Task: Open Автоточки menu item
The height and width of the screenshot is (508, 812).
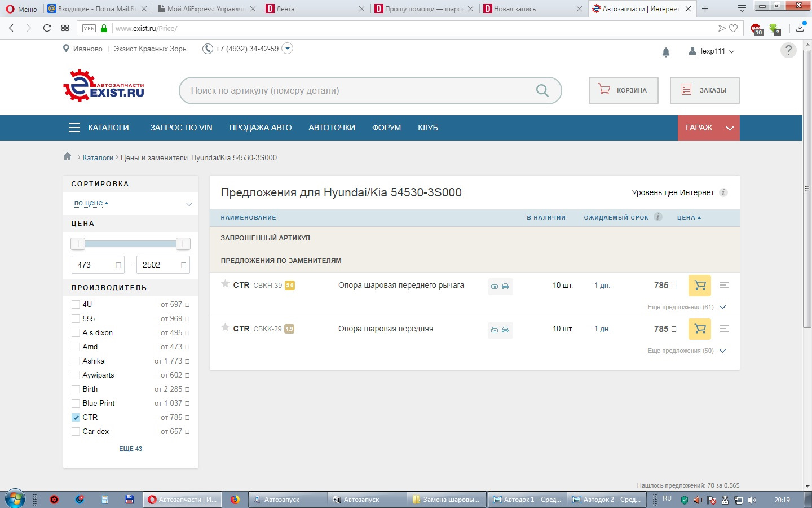Action: [332, 128]
